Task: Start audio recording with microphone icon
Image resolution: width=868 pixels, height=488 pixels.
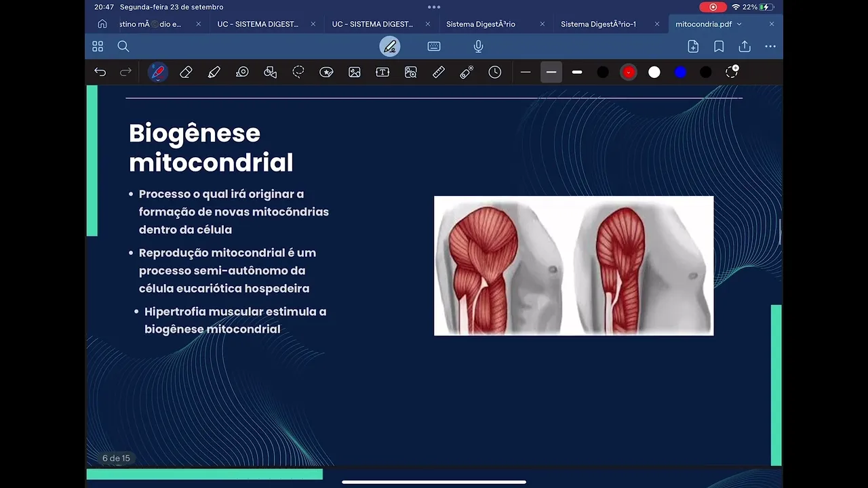Action: click(478, 47)
